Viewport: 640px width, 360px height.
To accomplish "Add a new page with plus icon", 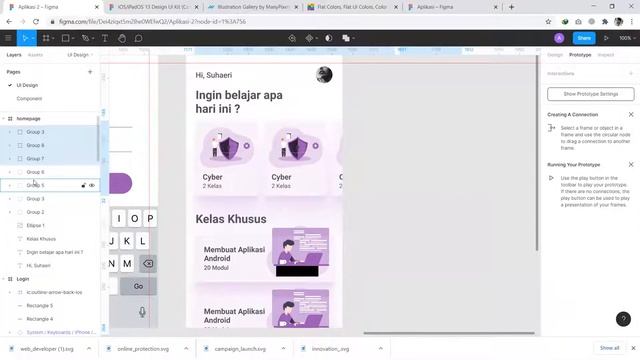I will coord(90,72).
